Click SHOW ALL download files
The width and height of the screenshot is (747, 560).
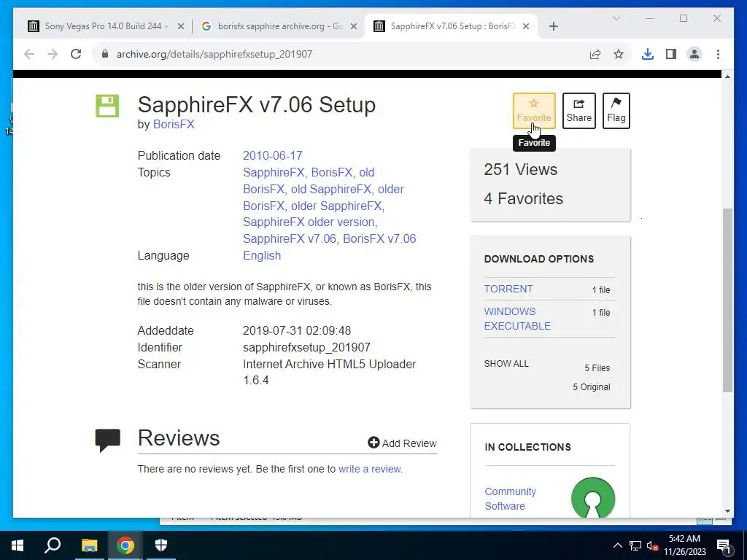(x=506, y=364)
